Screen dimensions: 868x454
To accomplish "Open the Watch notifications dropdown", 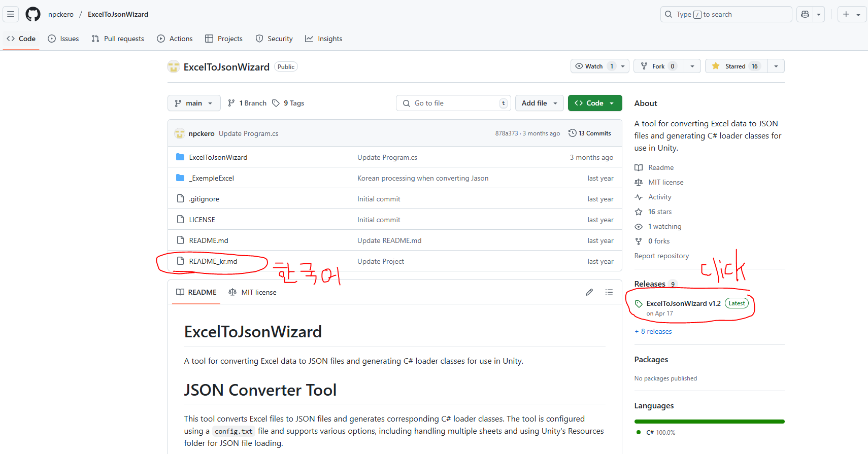I will (x=599, y=66).
